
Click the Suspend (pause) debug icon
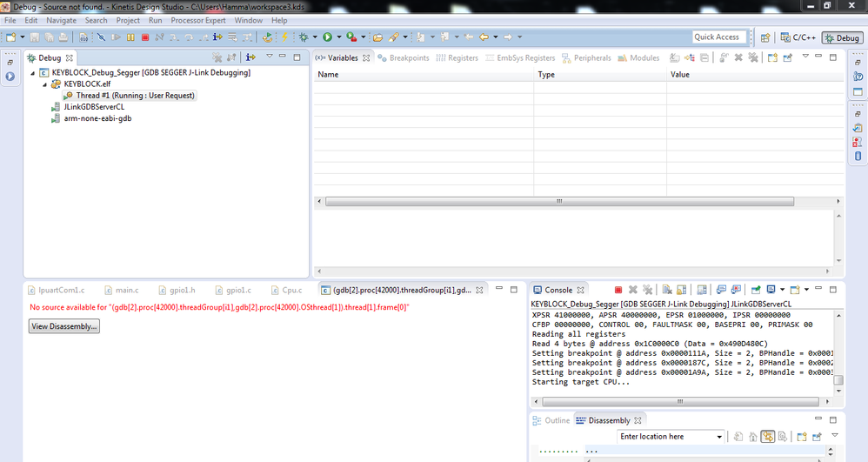point(130,37)
